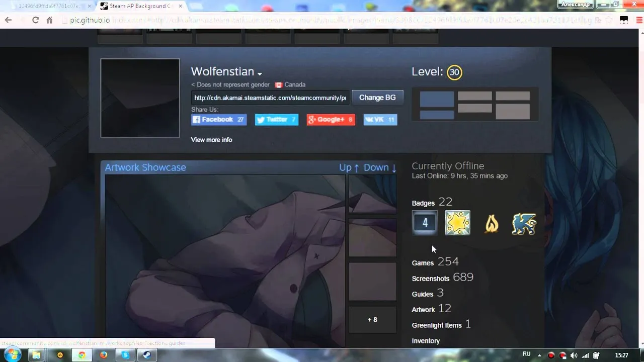Screen dimensions: 644x362
Task: Open View more info link
Action: click(x=211, y=140)
